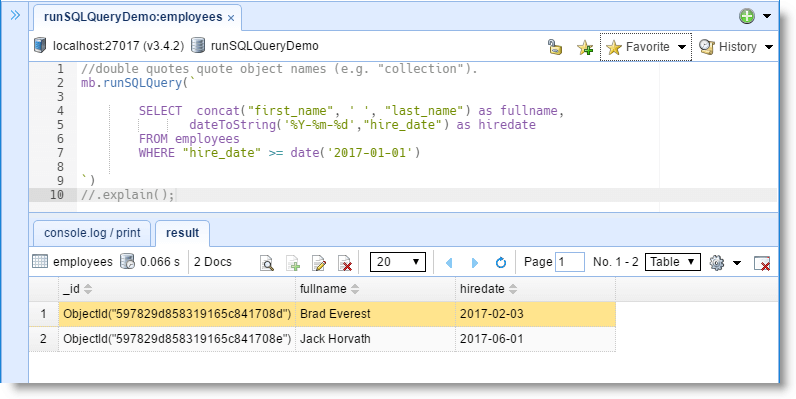
Task: Toggle the padlock lock icon
Action: [x=555, y=47]
